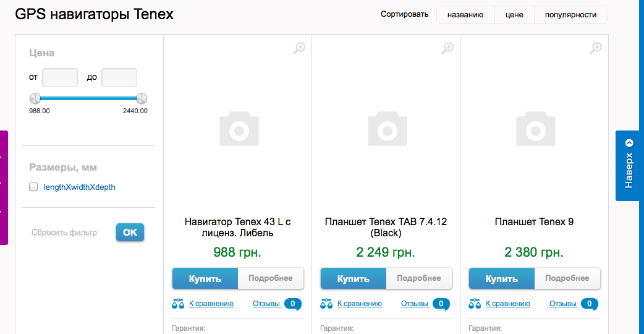
Task: Click the purple side tab on left edge
Action: [x=4, y=188]
